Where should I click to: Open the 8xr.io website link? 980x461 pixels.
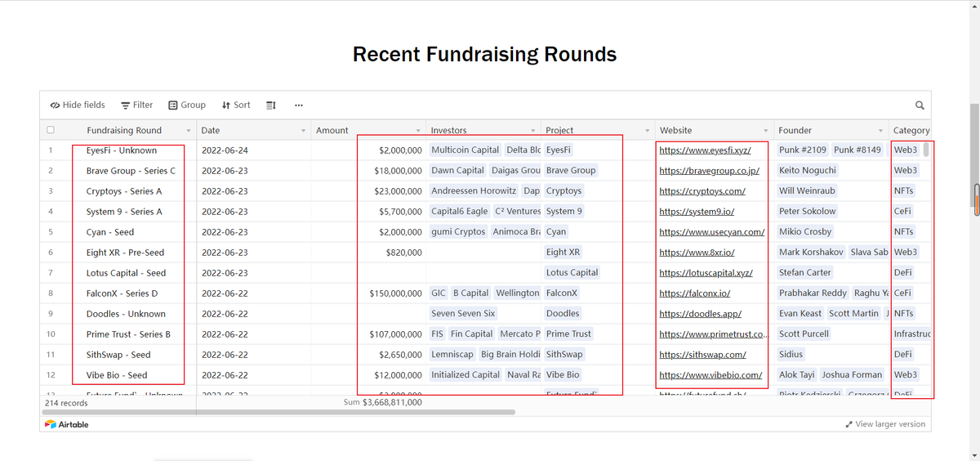[697, 253]
